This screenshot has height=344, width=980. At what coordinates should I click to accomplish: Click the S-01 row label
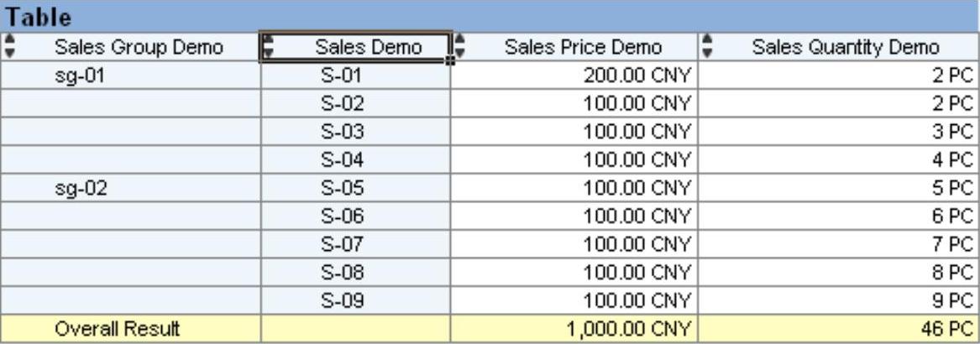341,76
